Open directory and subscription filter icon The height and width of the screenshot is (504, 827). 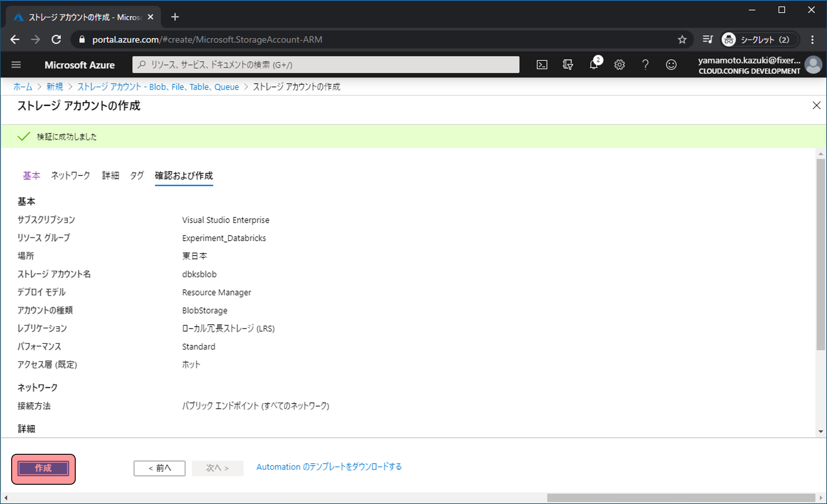[x=568, y=65]
